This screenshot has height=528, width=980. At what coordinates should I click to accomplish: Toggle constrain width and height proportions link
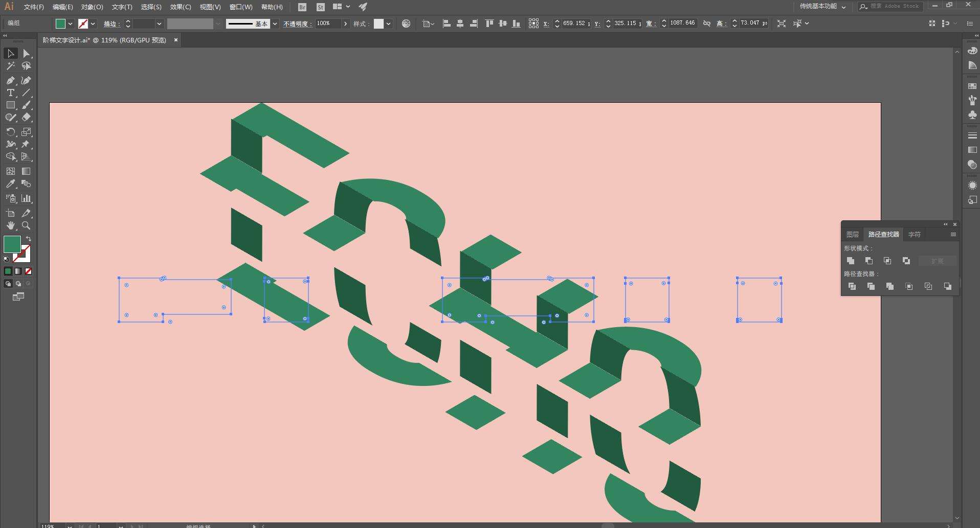click(707, 24)
